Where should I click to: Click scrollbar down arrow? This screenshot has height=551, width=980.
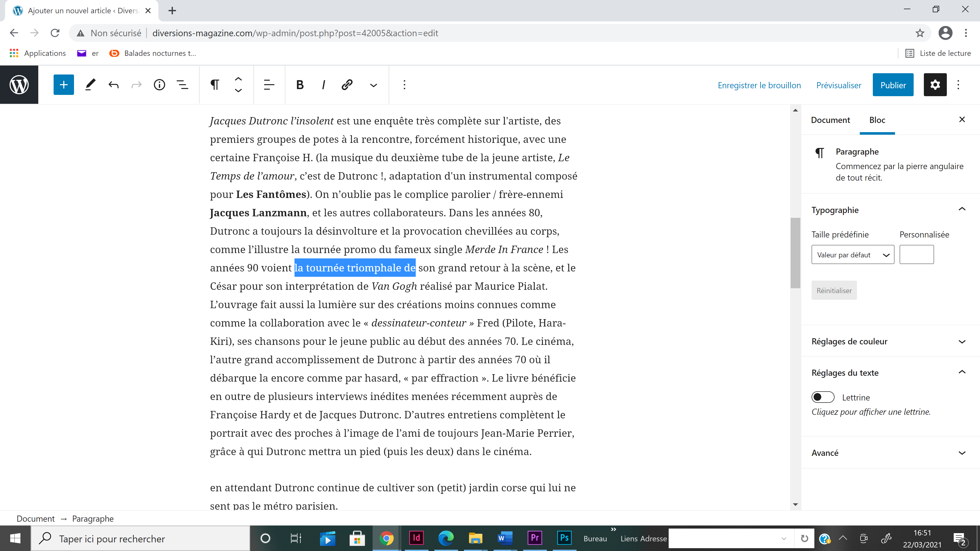pos(795,505)
